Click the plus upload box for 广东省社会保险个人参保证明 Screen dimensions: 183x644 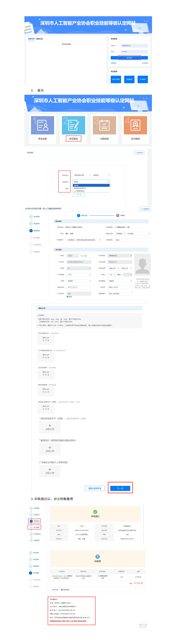(50, 471)
